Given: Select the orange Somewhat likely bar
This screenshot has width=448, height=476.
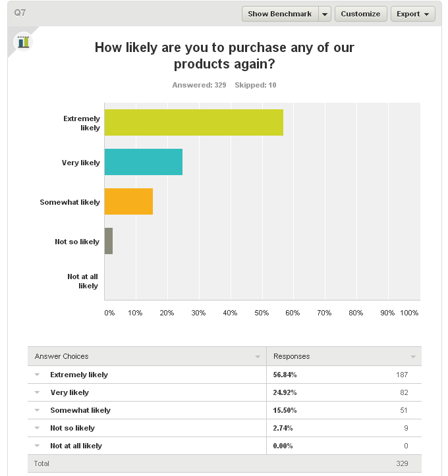Looking at the screenshot, I should pyautogui.click(x=128, y=201).
